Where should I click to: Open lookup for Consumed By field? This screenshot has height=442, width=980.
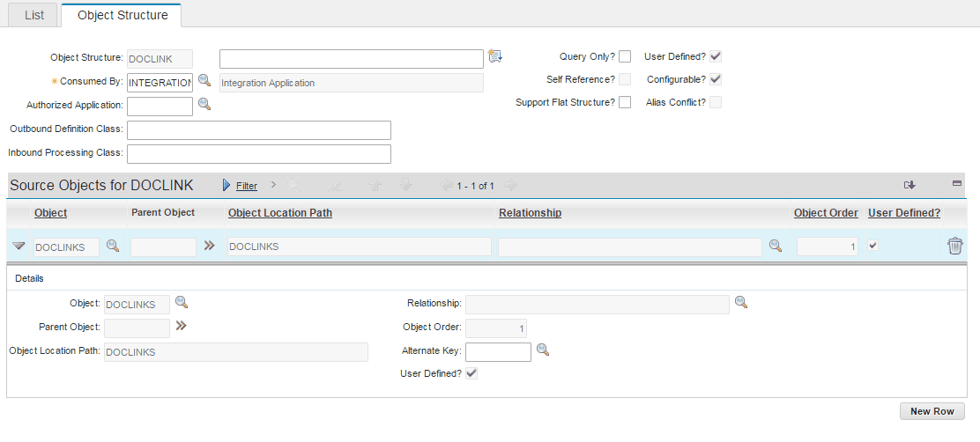(x=204, y=81)
